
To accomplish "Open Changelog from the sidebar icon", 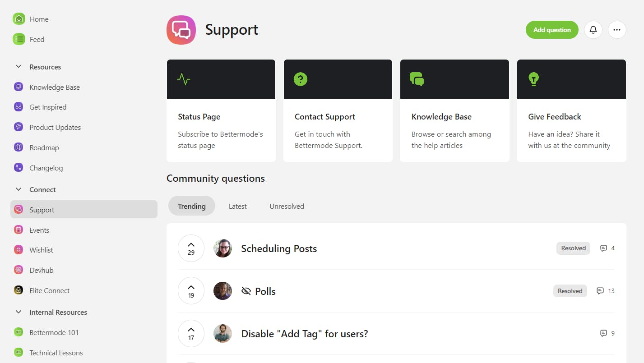I will click(x=19, y=168).
